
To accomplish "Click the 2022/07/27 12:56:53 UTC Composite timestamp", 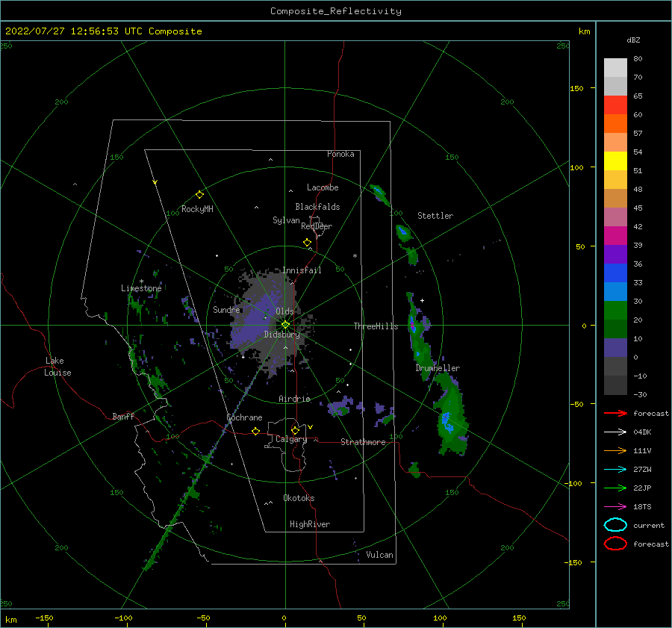I will [103, 31].
